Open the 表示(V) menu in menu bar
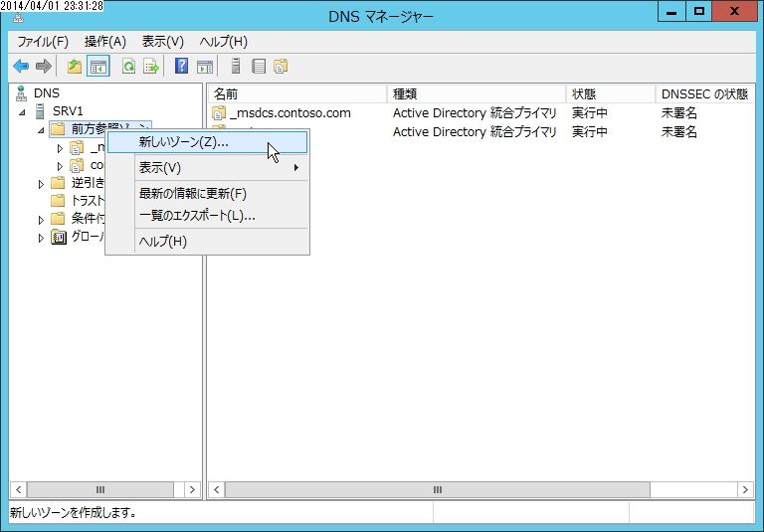 pyautogui.click(x=162, y=42)
